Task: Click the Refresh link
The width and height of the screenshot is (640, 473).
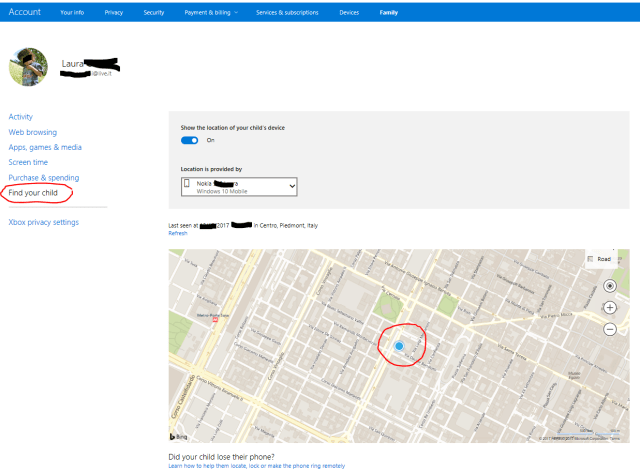Action: [x=178, y=233]
